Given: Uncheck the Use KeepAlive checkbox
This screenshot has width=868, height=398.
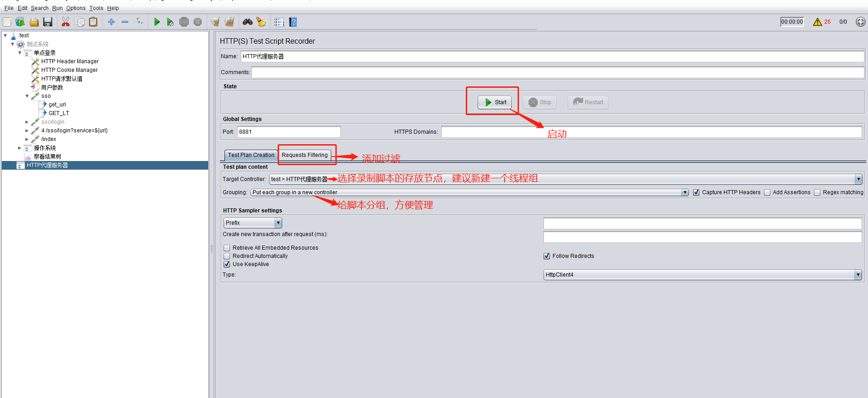Looking at the screenshot, I should (227, 264).
